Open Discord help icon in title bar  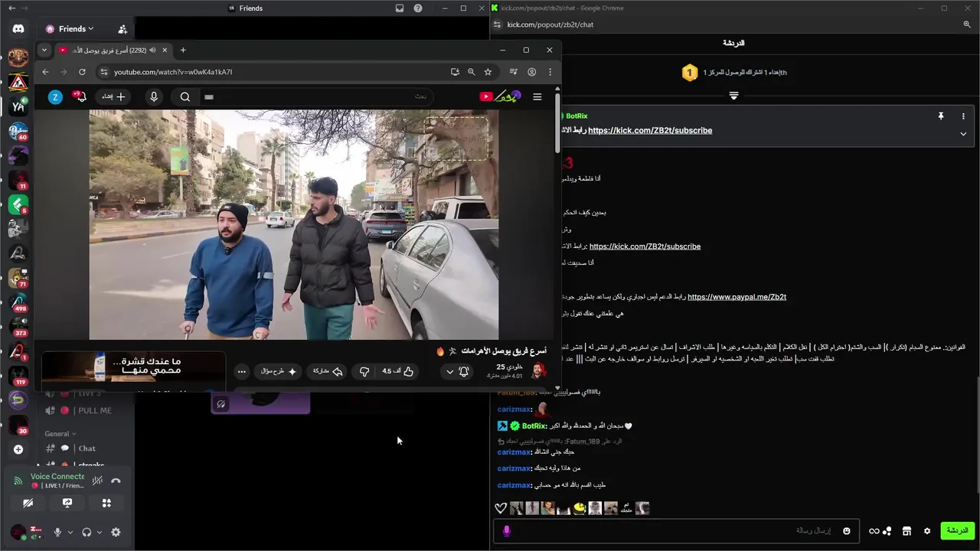(x=418, y=8)
